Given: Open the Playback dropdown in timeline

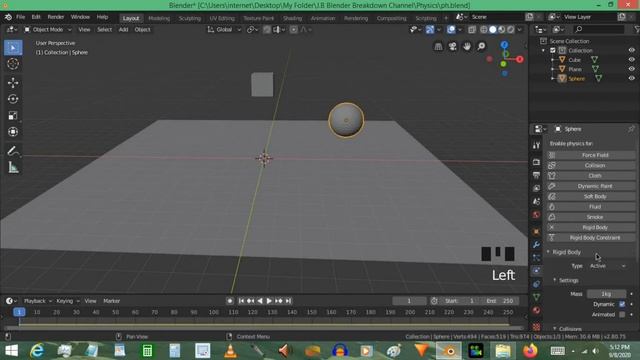Looking at the screenshot, I should [x=38, y=301].
